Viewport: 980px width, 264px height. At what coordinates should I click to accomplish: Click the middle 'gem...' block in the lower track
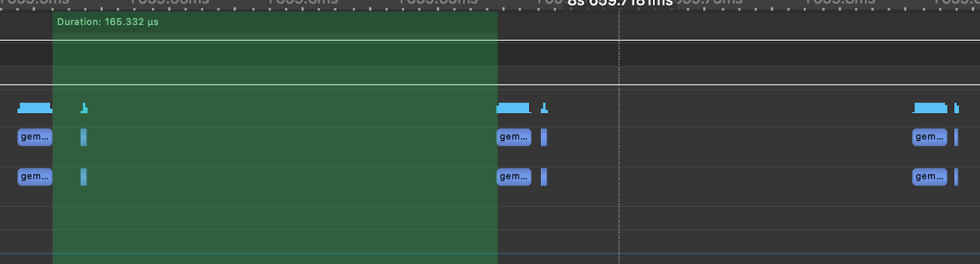tap(513, 176)
